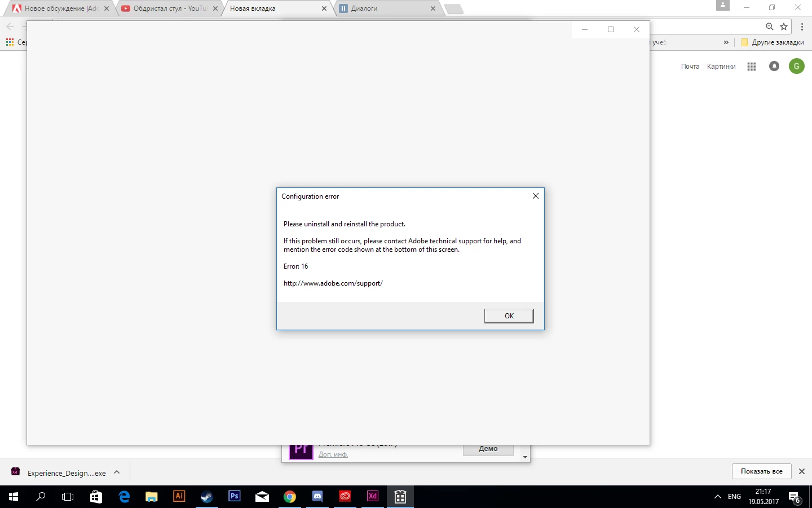Close the Chrome downloads bar
This screenshot has height=508, width=812.
802,471
